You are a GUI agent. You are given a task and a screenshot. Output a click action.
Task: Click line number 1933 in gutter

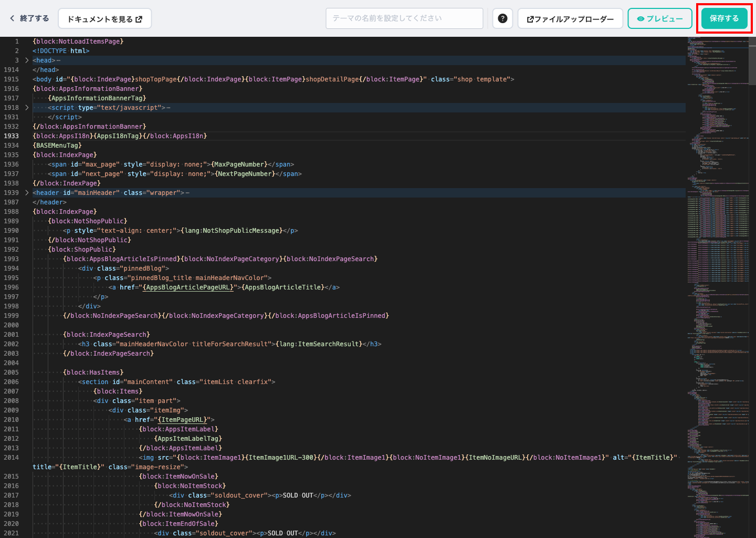(x=11, y=136)
